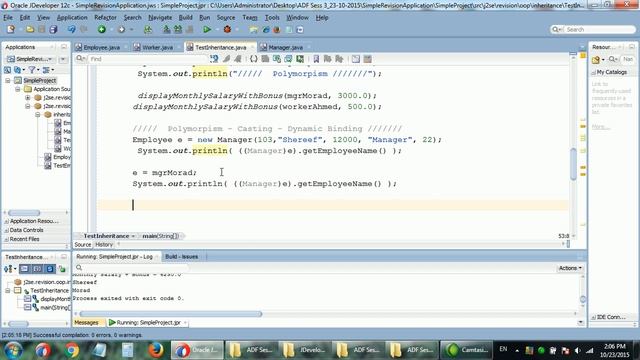Image resolution: width=640 pixels, height=360 pixels.
Task: Click My Catalogs in Resources panel
Action: click(611, 72)
